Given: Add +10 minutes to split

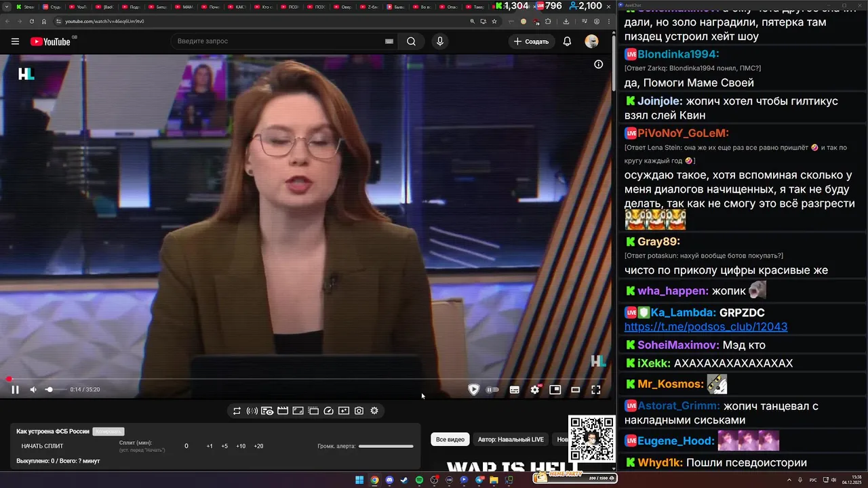Looking at the screenshot, I should click(241, 446).
